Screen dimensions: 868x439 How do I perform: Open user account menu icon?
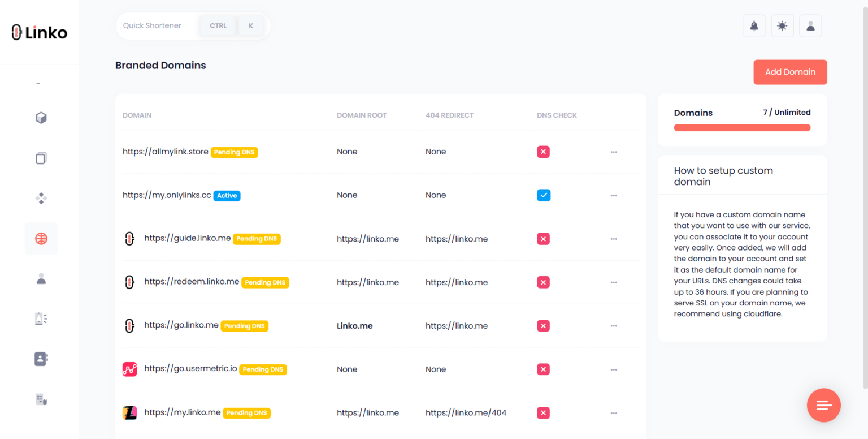point(810,26)
